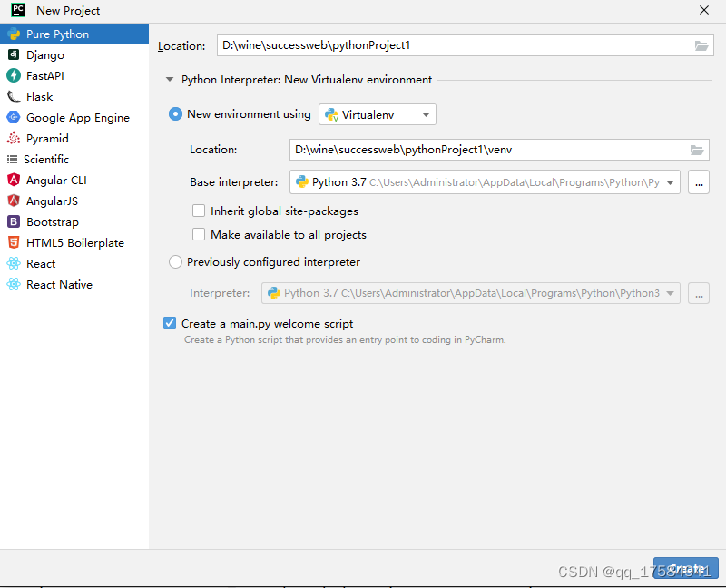Click ellipsis button next to Base interpreter
The height and width of the screenshot is (588, 726).
699,182
